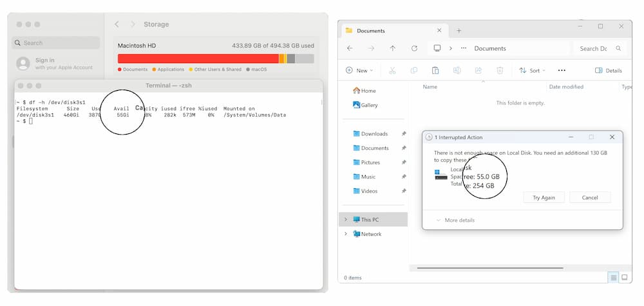Switch to large thumbnails view in status bar
This screenshot has height=306, width=644.
point(624,278)
